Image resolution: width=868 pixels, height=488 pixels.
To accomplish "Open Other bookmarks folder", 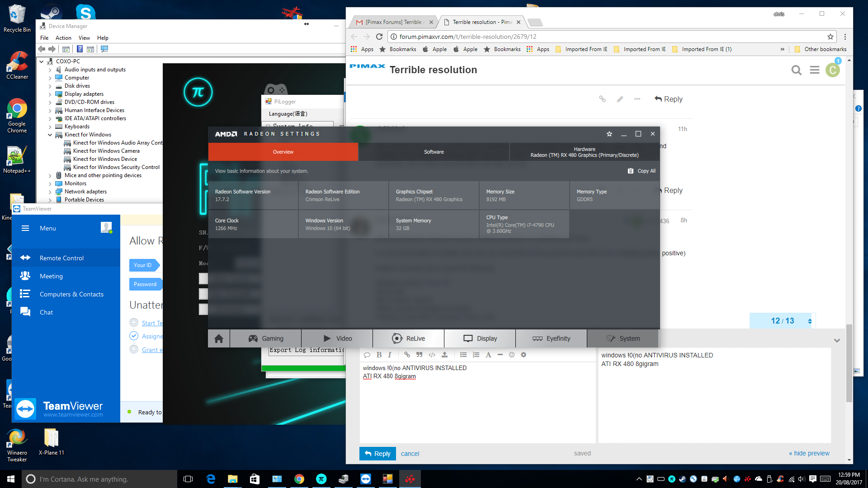I will coord(821,49).
